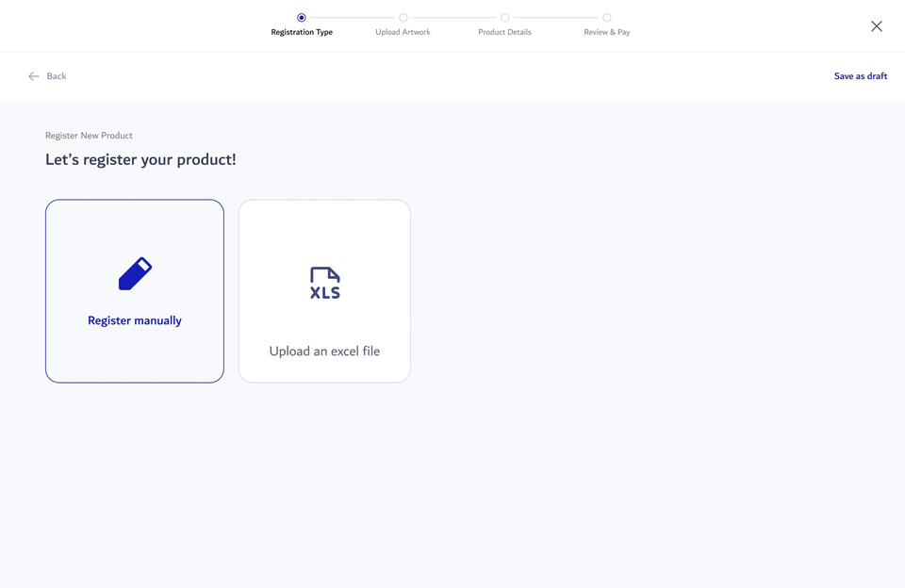Viewport: 905px width, 588px height.
Task: Switch to the Product Details step
Action: pyautogui.click(x=504, y=24)
